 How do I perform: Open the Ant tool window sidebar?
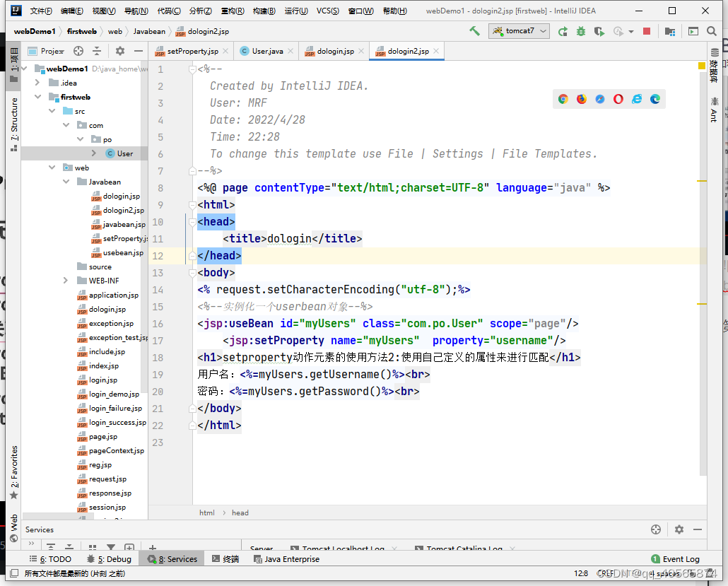pyautogui.click(x=714, y=110)
